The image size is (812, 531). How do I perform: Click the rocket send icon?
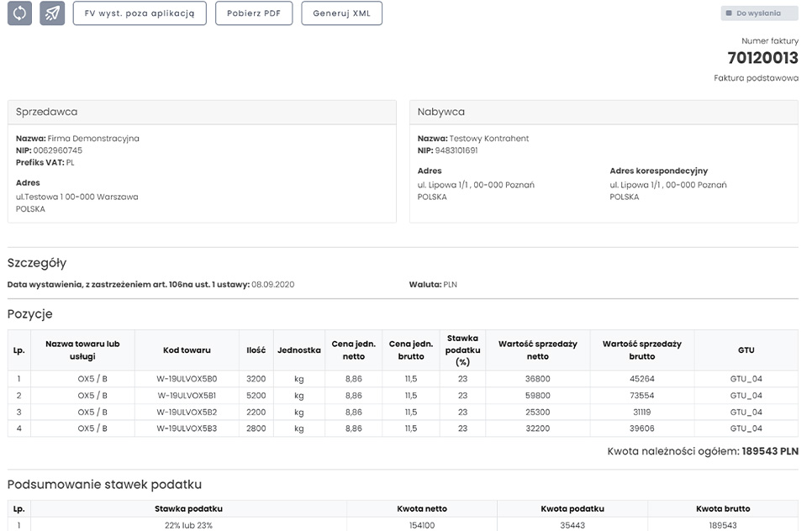tap(52, 13)
